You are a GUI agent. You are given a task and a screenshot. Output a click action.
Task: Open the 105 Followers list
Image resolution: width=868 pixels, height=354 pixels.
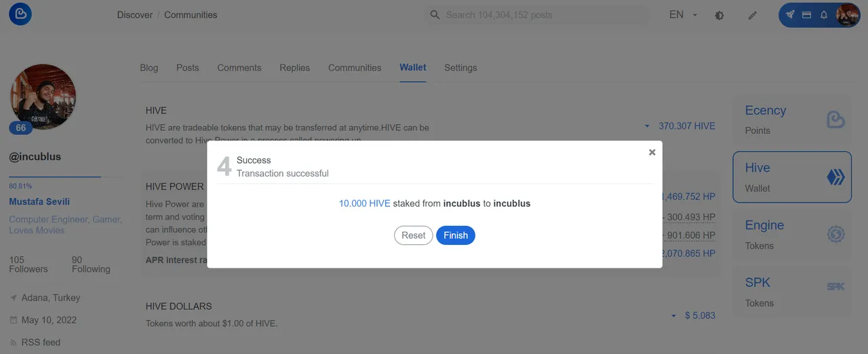[x=28, y=264]
